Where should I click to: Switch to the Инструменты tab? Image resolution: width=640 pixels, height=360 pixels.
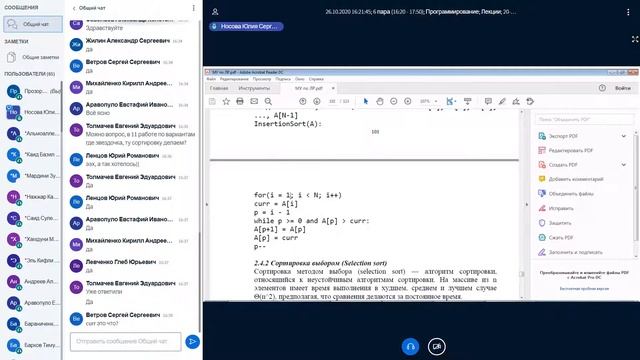pos(254,88)
